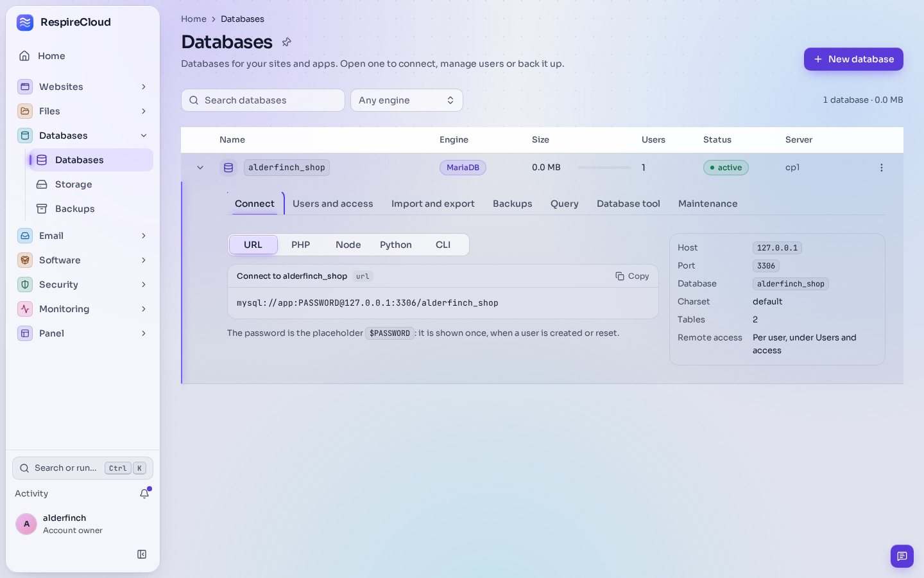Open the Backups sidebar sub-item

click(90, 209)
